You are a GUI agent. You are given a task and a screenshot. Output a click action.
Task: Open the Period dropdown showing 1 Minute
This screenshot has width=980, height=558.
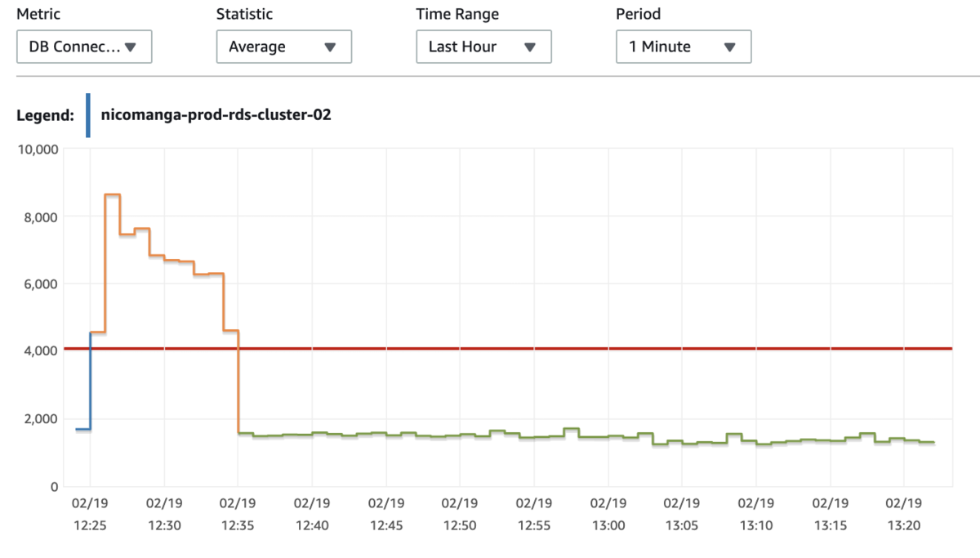point(684,47)
